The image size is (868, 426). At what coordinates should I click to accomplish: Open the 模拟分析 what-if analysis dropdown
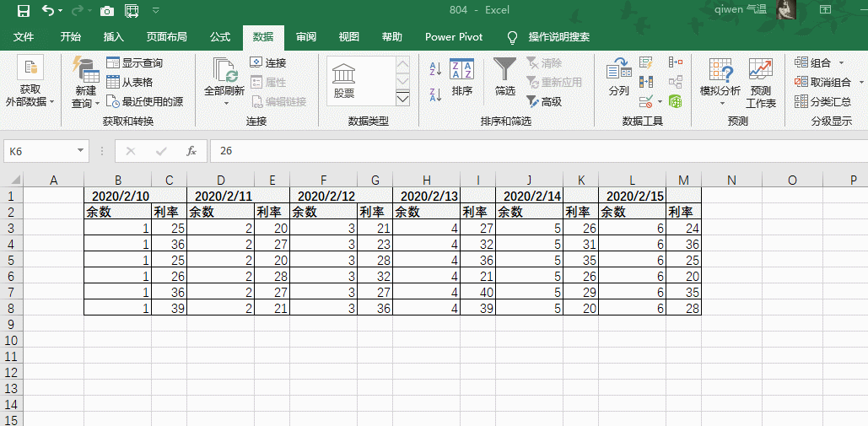pos(720,83)
